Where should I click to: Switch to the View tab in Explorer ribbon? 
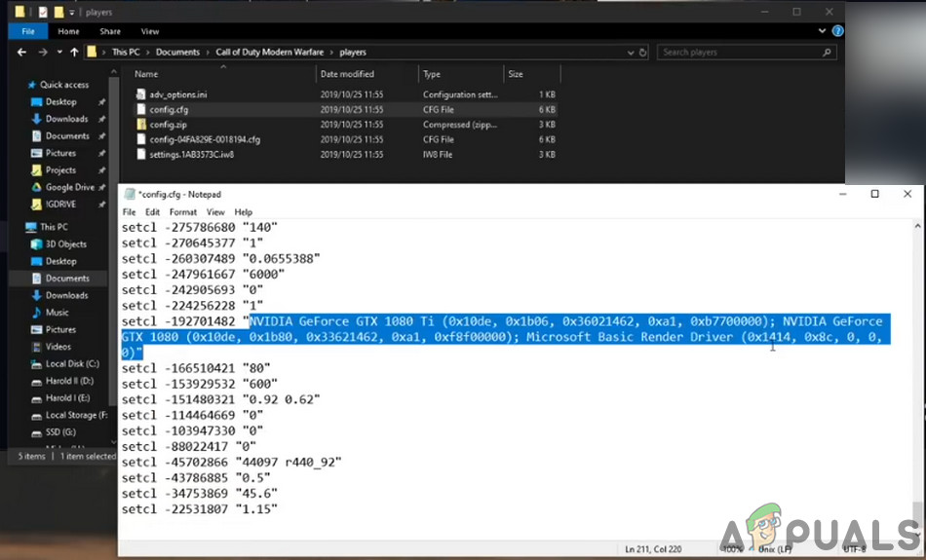coord(149,31)
